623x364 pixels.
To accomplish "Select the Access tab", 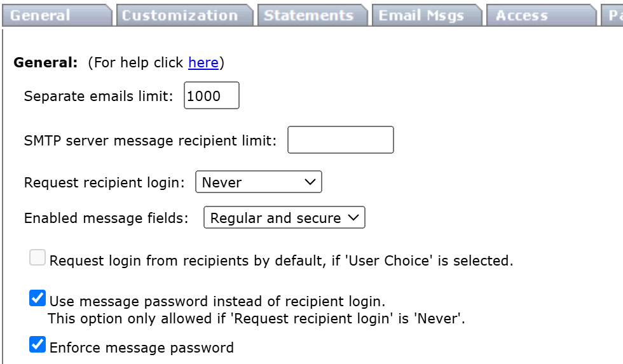I will [x=521, y=15].
